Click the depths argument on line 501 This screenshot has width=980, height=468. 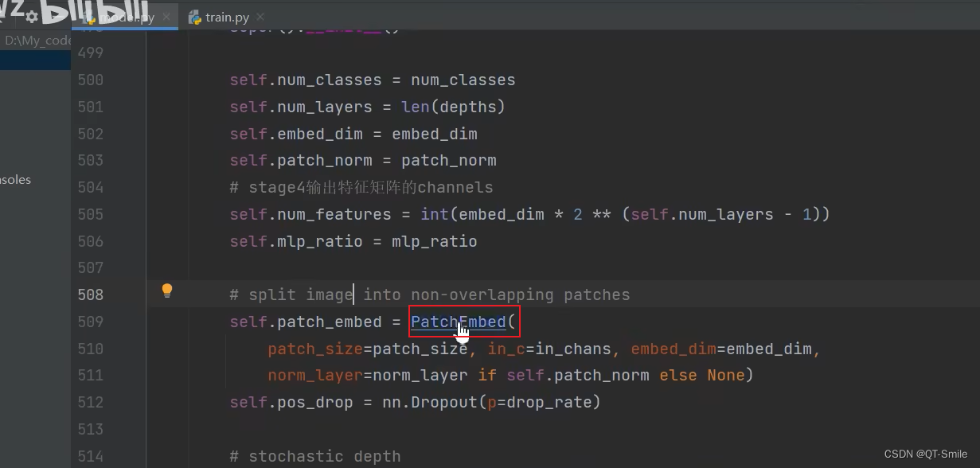point(468,107)
